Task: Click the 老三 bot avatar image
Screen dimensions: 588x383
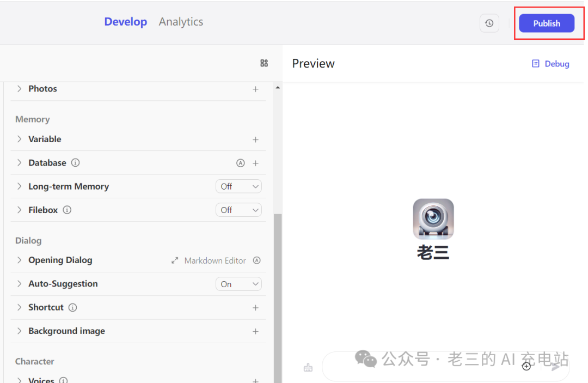Action: pos(433,219)
